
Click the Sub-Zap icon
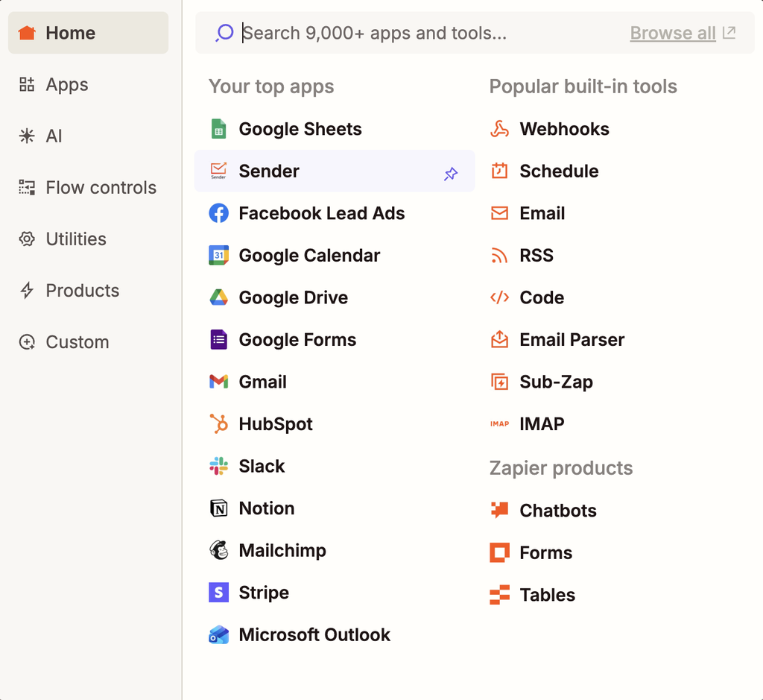tap(499, 382)
